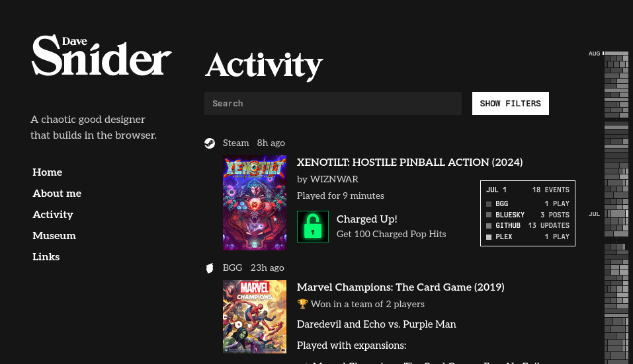Viewport: 633px width, 364px height.
Task: Select the Bluesky legend square in tooltip
Action: [x=489, y=215]
